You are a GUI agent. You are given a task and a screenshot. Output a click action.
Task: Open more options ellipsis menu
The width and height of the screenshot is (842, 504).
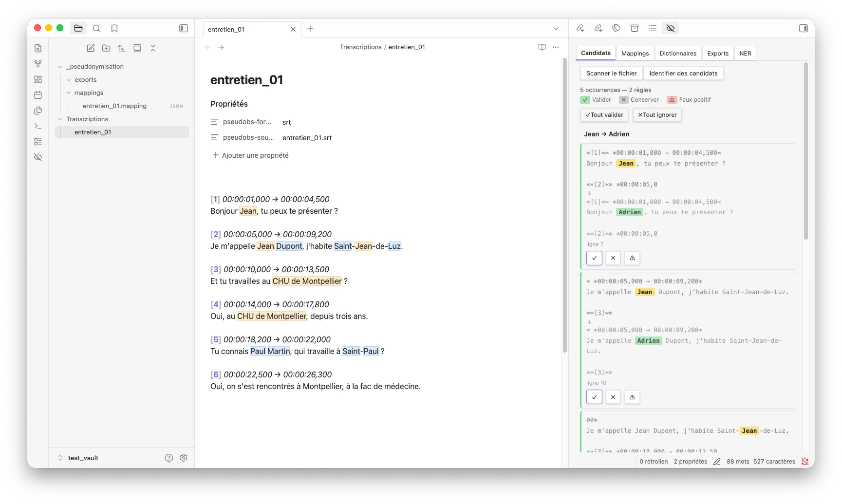pos(556,47)
